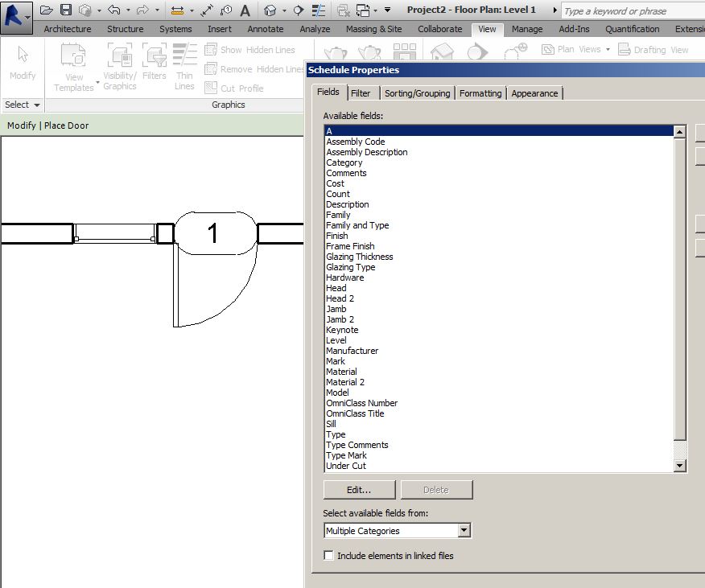
Task: Click the Undo arrow icon
Action: (113, 10)
